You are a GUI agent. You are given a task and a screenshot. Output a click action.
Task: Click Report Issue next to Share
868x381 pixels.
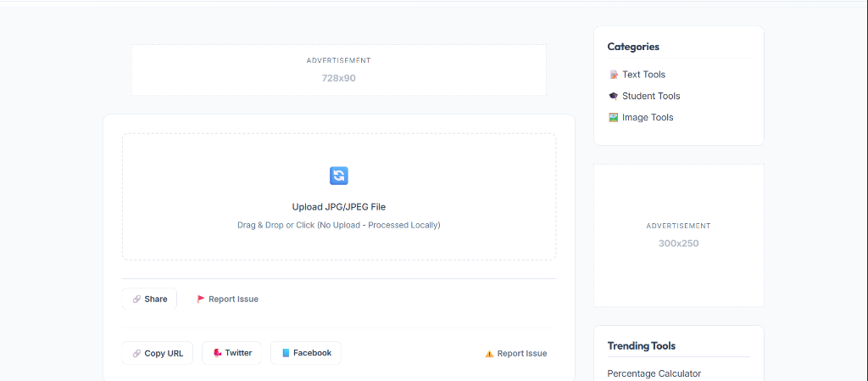coord(227,299)
